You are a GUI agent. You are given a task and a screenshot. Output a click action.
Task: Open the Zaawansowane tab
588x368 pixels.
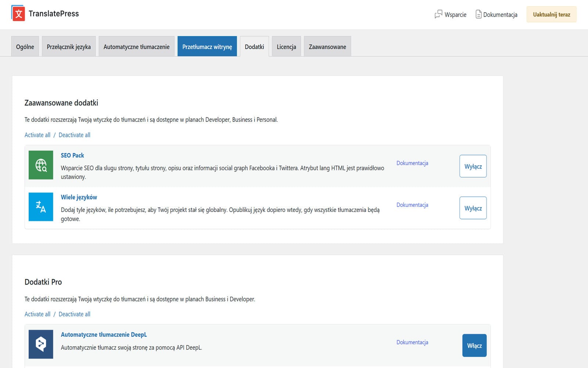(x=327, y=46)
